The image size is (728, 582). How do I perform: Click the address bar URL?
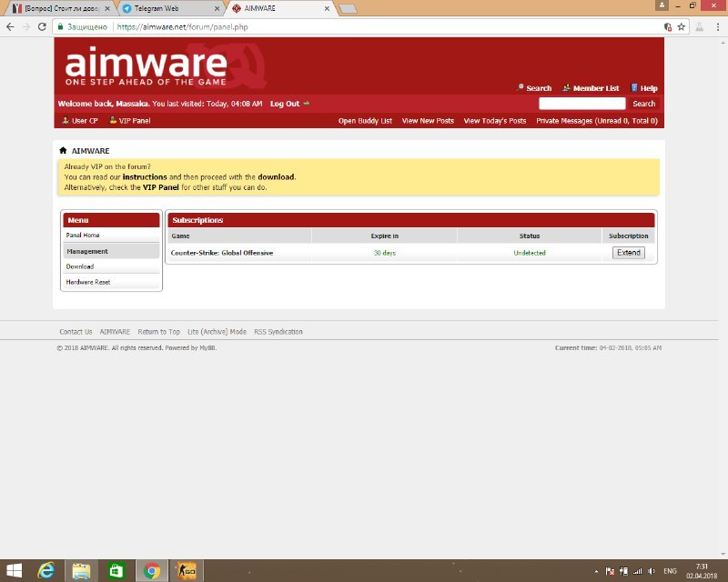click(183, 27)
